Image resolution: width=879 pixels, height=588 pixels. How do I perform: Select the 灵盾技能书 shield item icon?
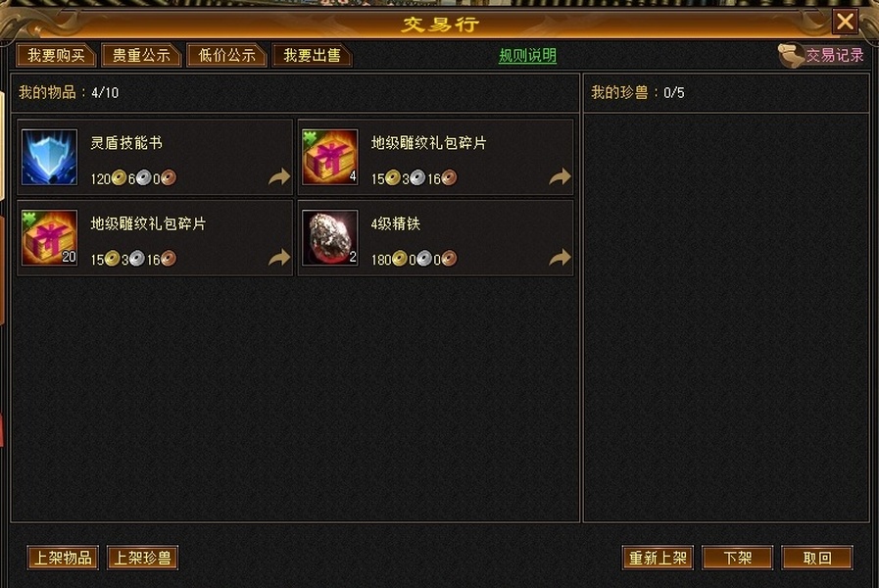click(x=49, y=157)
